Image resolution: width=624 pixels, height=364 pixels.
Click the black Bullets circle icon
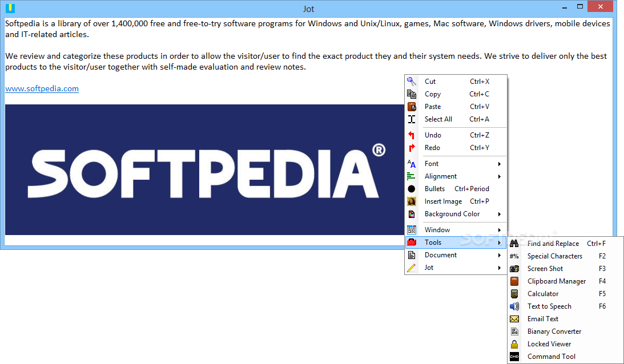[412, 189]
